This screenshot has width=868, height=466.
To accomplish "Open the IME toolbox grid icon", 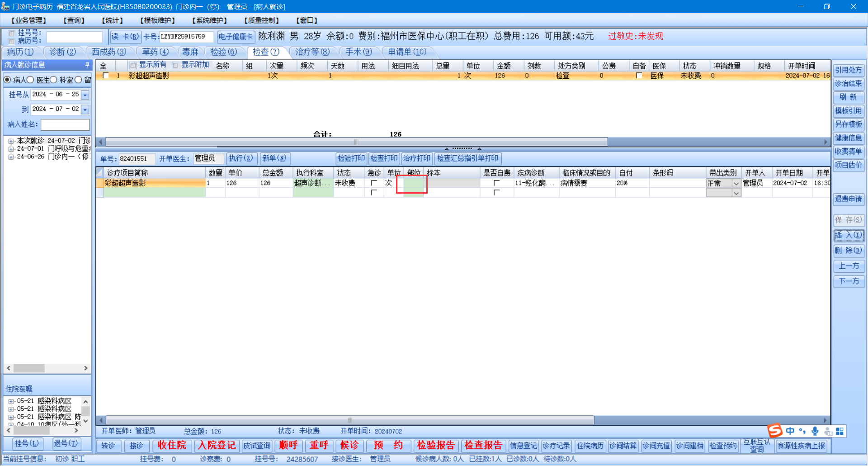I will 840,431.
